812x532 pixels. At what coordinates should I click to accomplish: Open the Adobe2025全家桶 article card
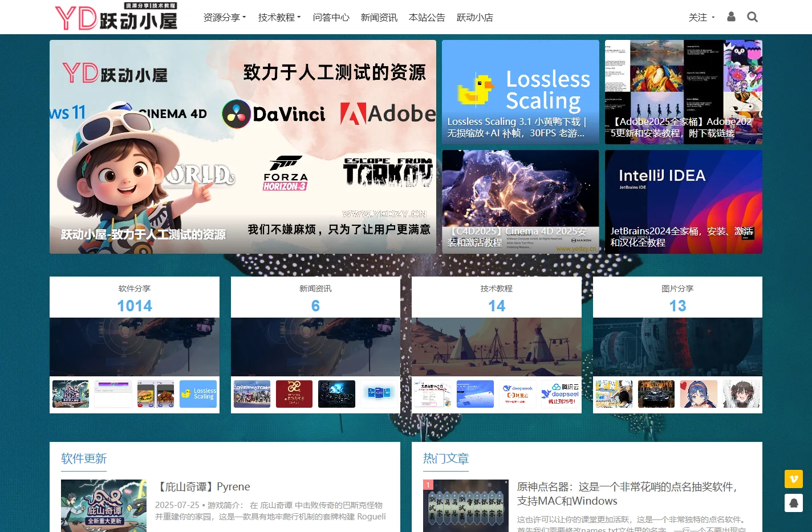coord(684,92)
